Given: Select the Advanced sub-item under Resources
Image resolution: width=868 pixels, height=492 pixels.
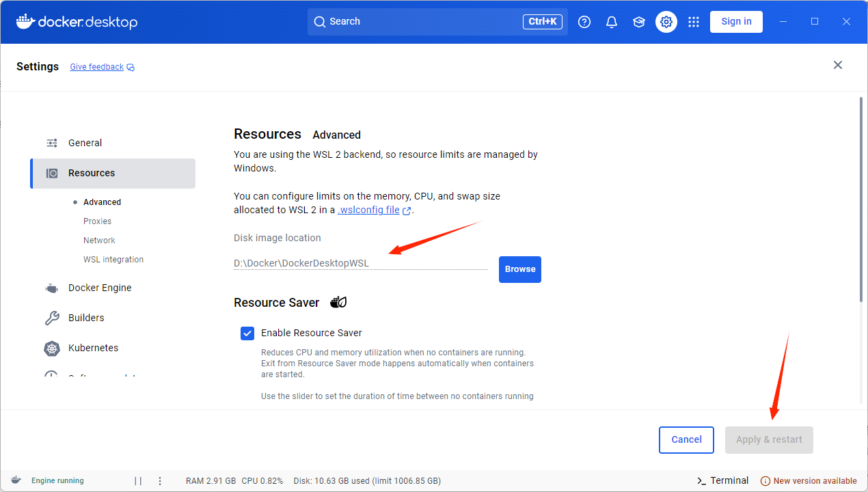Looking at the screenshot, I should click(x=102, y=202).
